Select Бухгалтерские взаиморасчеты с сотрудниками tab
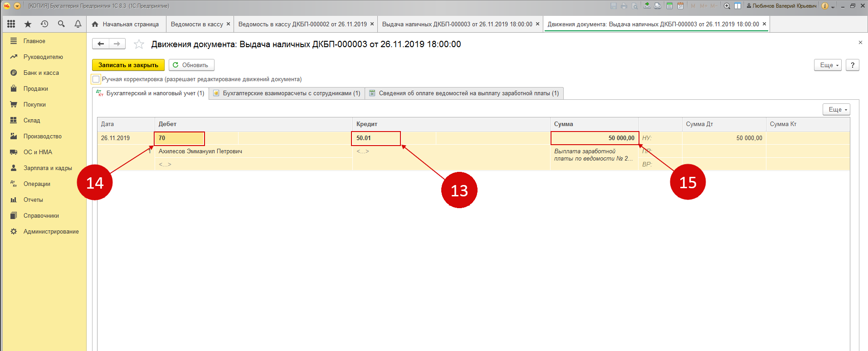Screen dimensions: 868x351 pos(287,93)
